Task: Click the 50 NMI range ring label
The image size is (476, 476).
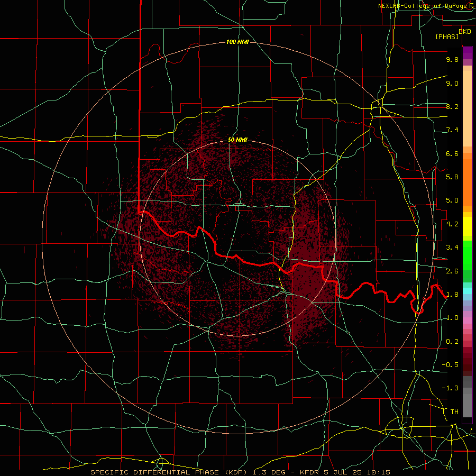Action: pos(237,140)
